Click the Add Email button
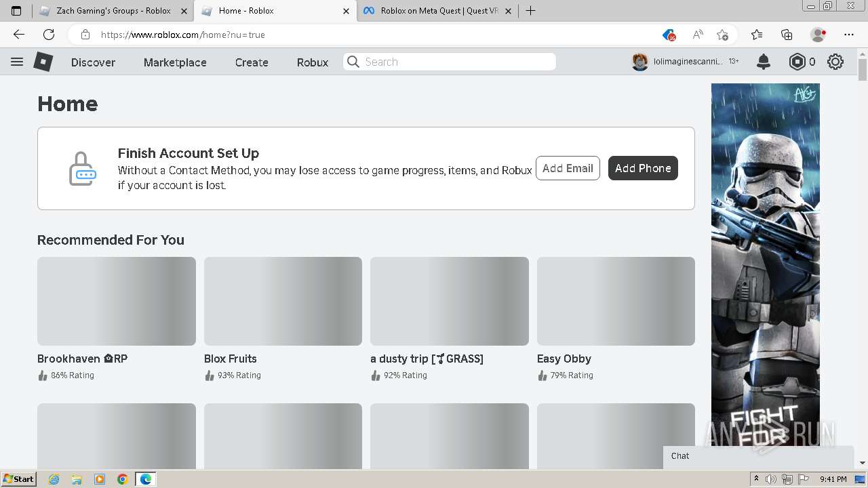Viewport: 868px width, 488px height. 568,168
